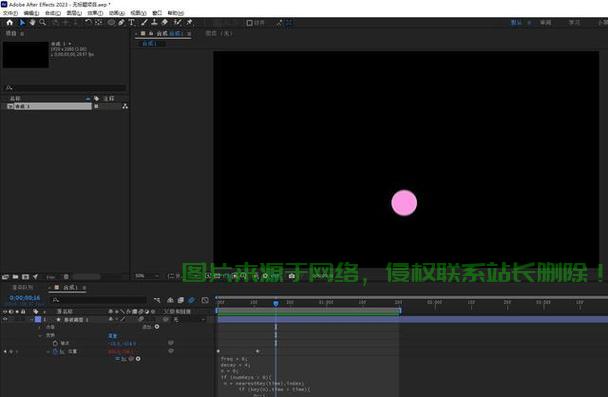The height and width of the screenshot is (397, 608).
Task: Select the Rotation tool
Action: click(x=88, y=22)
